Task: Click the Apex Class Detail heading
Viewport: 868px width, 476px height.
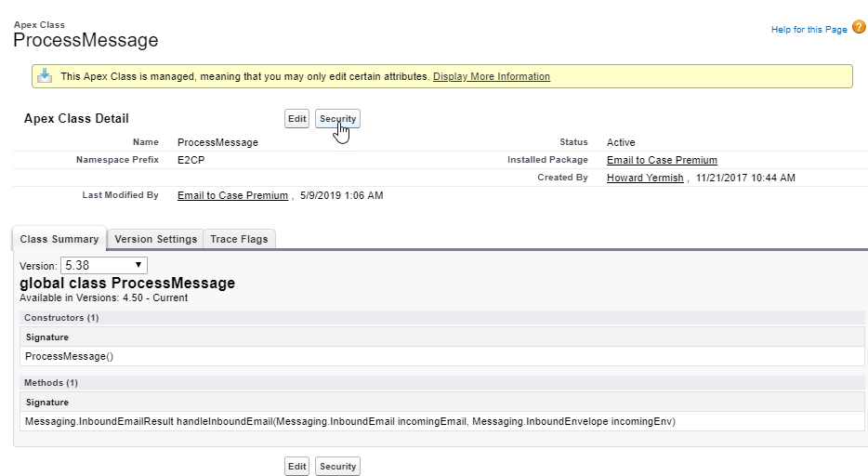Action: 76,118
